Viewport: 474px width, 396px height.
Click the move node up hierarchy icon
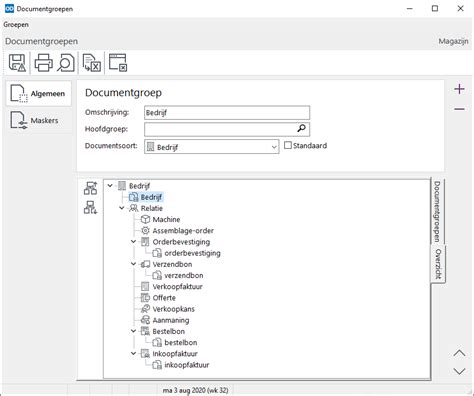coord(90,188)
